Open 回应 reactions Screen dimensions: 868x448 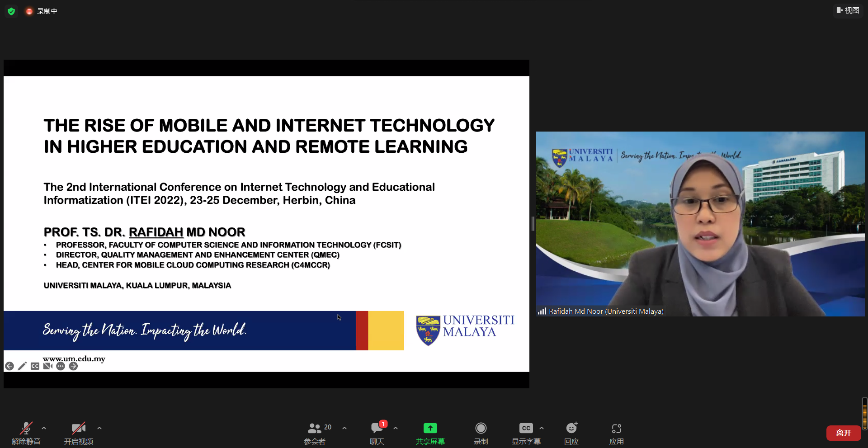[x=571, y=433]
